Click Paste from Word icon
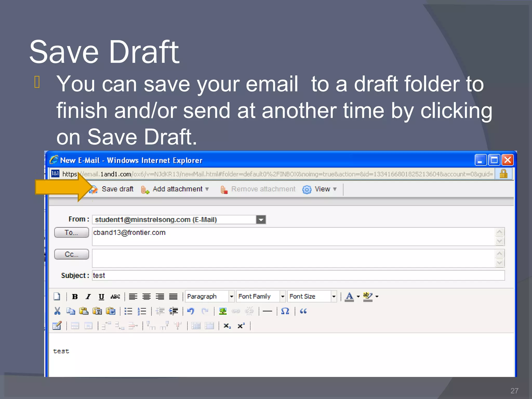 (111, 311)
